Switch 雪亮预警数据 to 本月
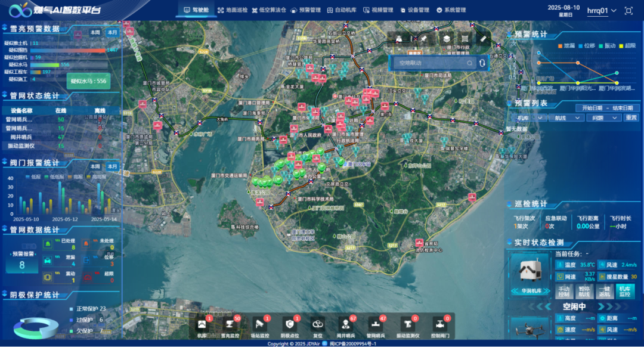 pos(112,32)
